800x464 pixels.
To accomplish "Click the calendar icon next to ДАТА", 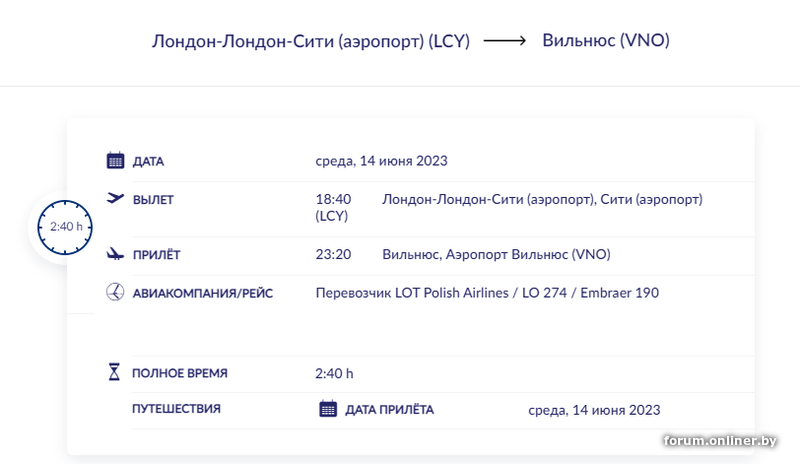I will (x=115, y=161).
